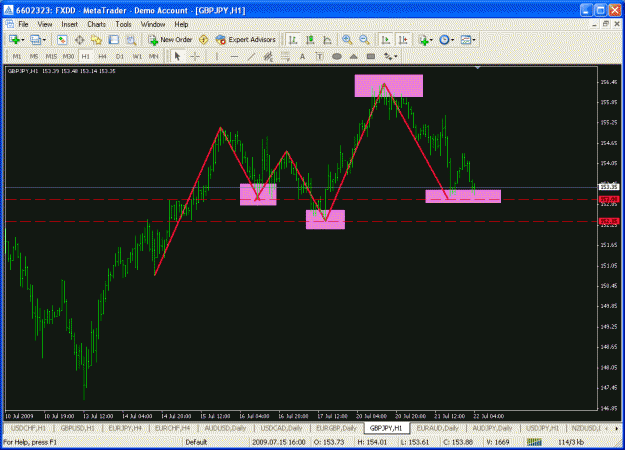The height and width of the screenshot is (450, 625).
Task: Toggle Chart Shift button
Action: [x=403, y=40]
